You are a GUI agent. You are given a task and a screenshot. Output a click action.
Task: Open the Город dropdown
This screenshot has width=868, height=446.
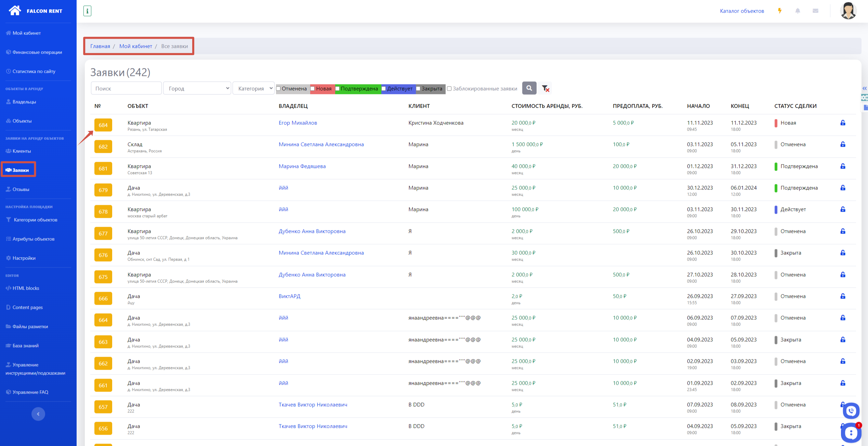coord(197,88)
